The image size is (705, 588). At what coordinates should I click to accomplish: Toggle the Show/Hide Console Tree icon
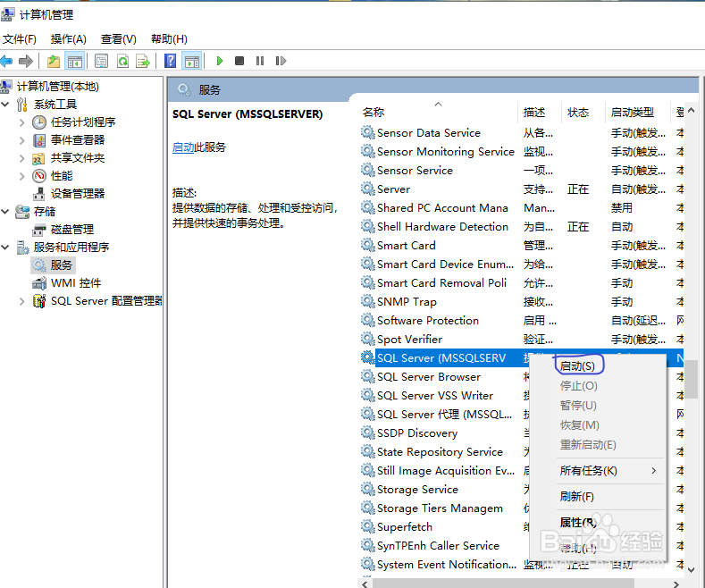(x=75, y=61)
